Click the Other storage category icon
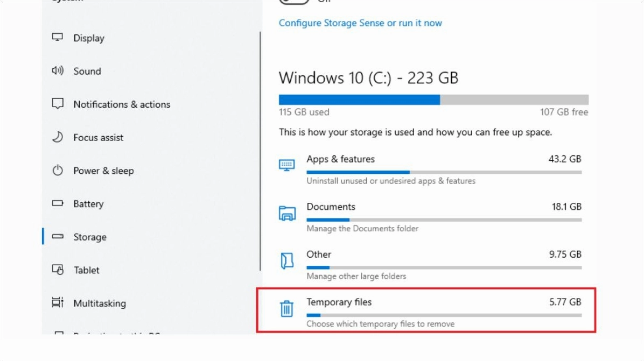The width and height of the screenshot is (644, 361). pos(287,261)
